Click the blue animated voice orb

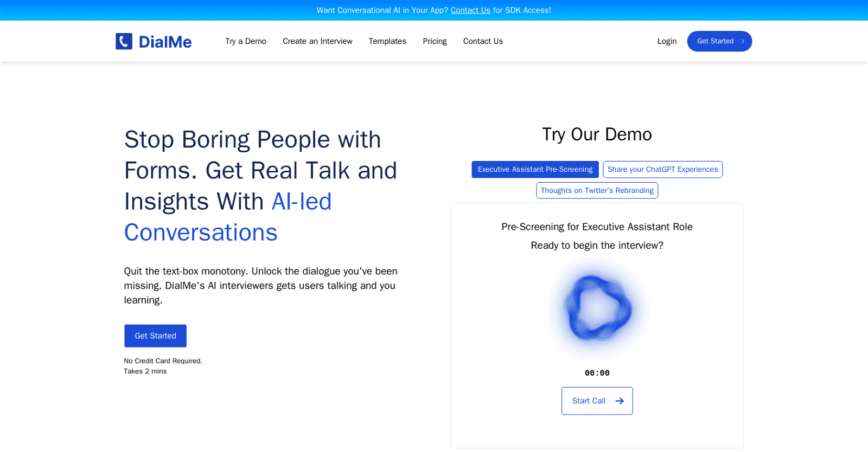pyautogui.click(x=597, y=308)
